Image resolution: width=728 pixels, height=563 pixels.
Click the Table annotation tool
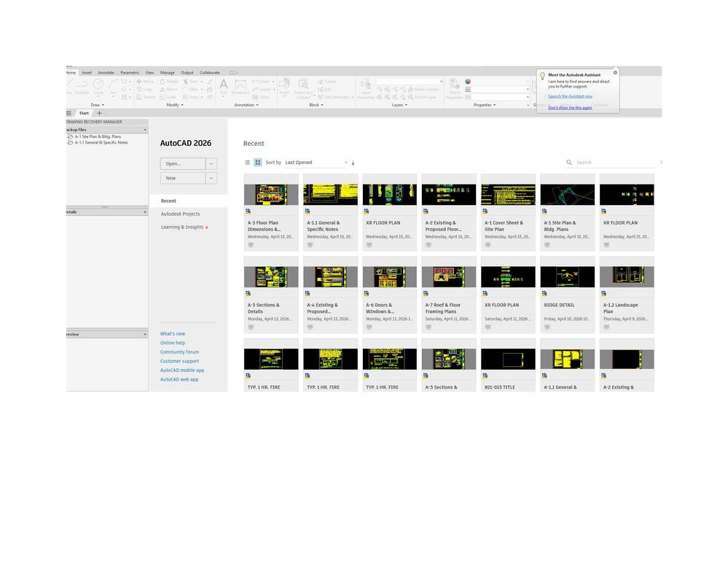(x=261, y=97)
